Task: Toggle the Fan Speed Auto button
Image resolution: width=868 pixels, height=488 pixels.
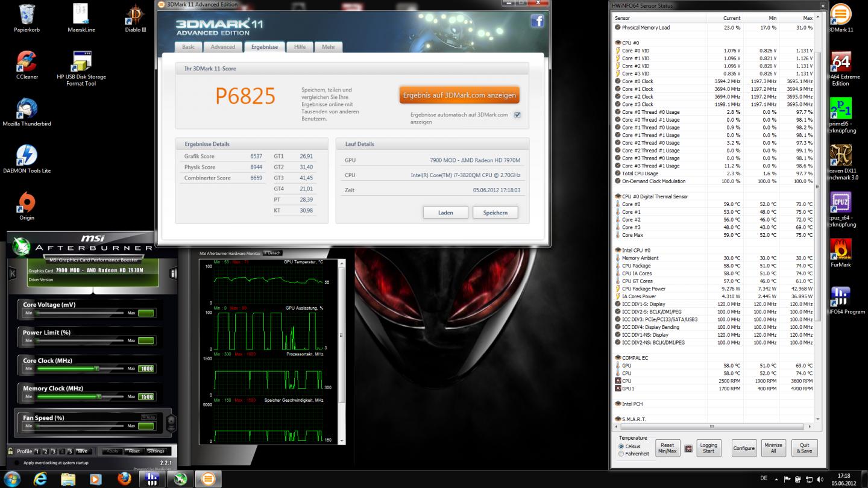Action: (148, 417)
